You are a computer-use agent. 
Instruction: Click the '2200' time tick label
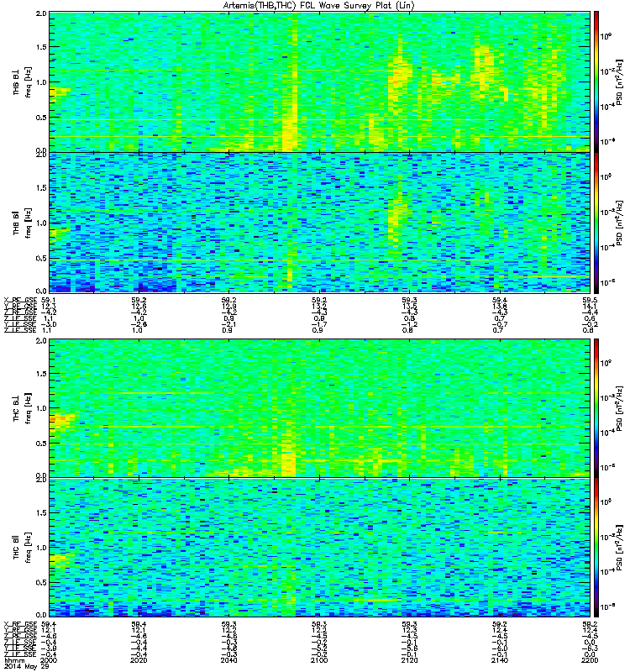pos(590,660)
